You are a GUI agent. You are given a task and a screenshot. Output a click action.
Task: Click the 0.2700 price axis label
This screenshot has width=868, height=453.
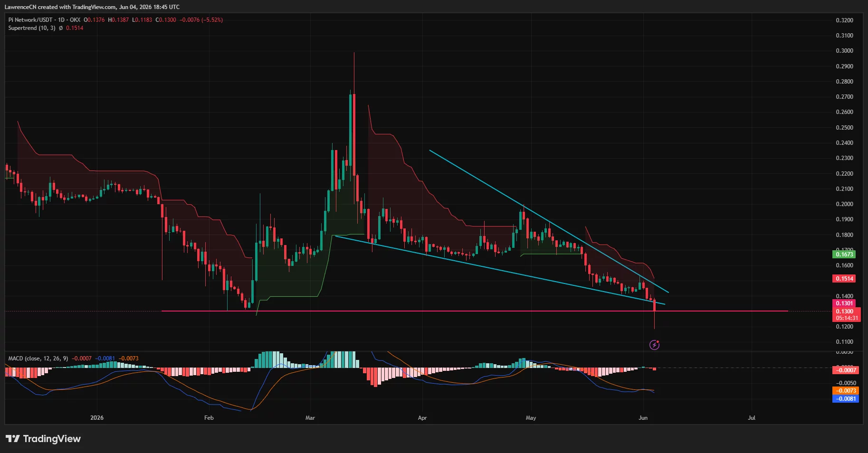tap(845, 97)
